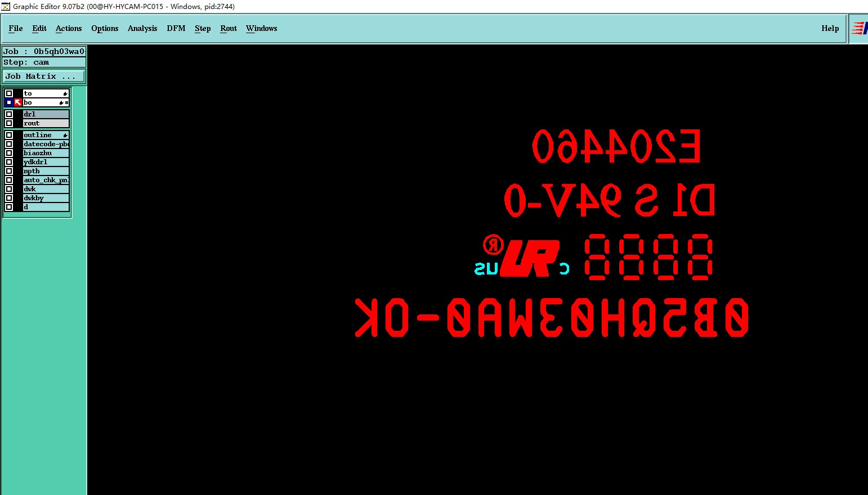Select the d layer name

[46, 207]
